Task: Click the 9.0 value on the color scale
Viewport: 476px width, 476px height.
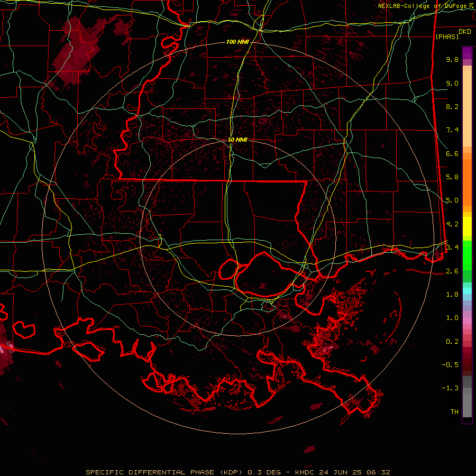Action: (452, 83)
